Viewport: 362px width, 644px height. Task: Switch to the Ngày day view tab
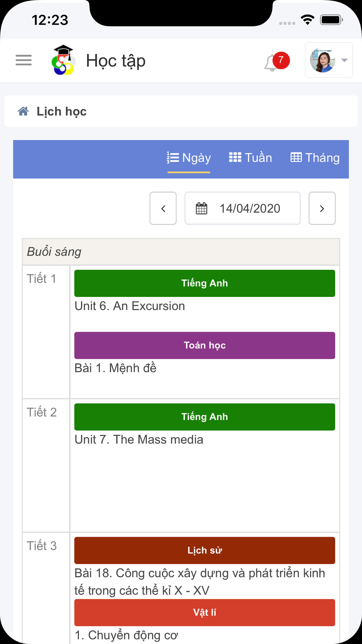point(189,158)
